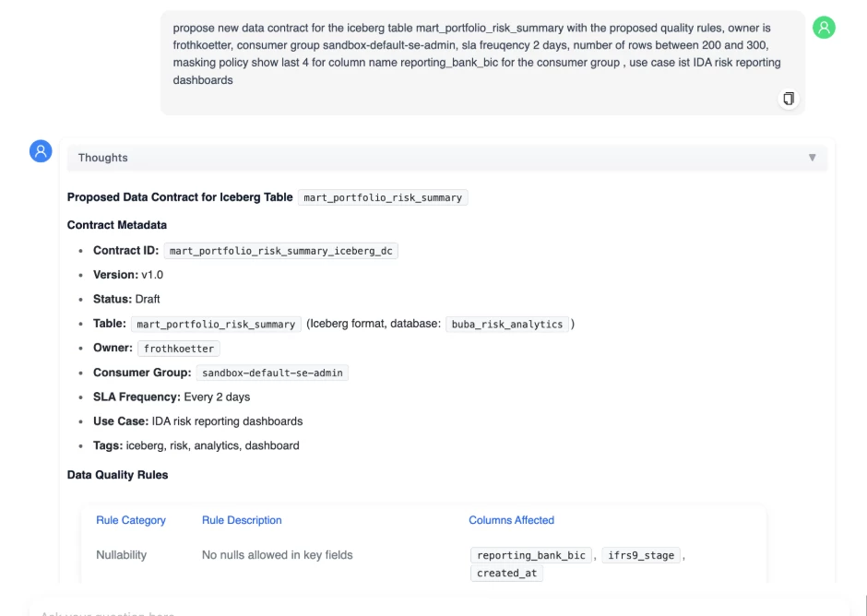Click the sandbox-default-se-admin consumer group tag
867x616 pixels.
[272, 373]
